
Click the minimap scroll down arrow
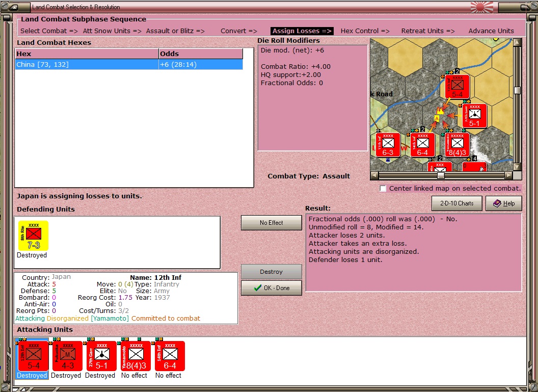[517, 167]
